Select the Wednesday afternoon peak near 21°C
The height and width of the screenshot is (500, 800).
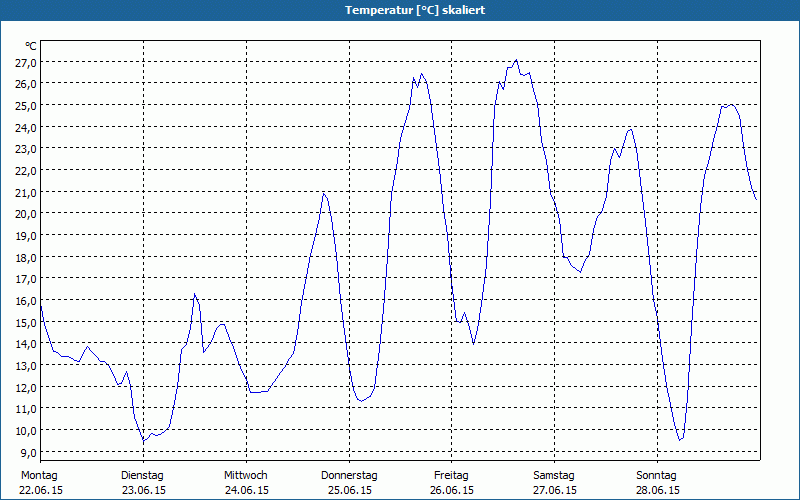pyautogui.click(x=323, y=193)
